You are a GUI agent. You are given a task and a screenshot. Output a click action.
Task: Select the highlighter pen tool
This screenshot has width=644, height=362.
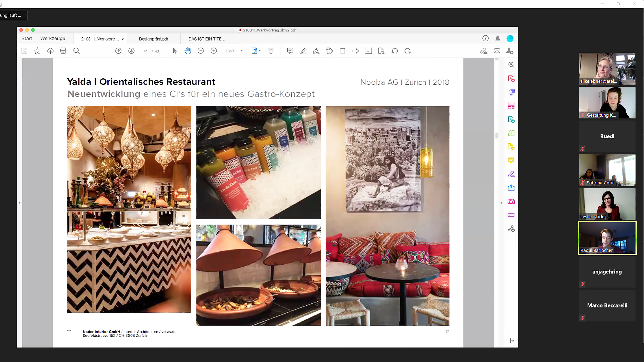coord(303,51)
